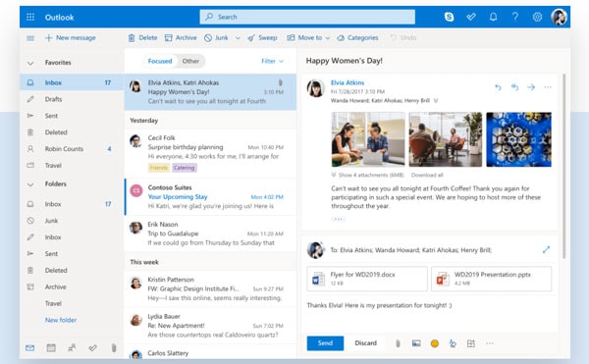
Task: Reply to Elvia Atkins' email
Action: pyautogui.click(x=498, y=87)
